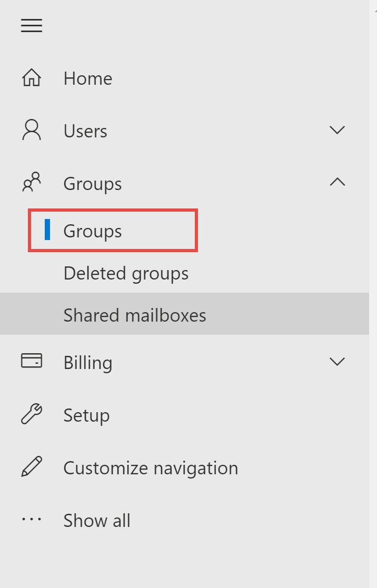
Task: Open the hamburger navigation menu
Action: tap(31, 25)
